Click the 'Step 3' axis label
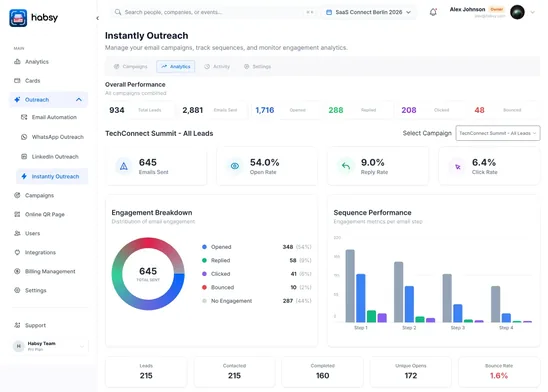The width and height of the screenshot is (548, 392). [x=458, y=328]
